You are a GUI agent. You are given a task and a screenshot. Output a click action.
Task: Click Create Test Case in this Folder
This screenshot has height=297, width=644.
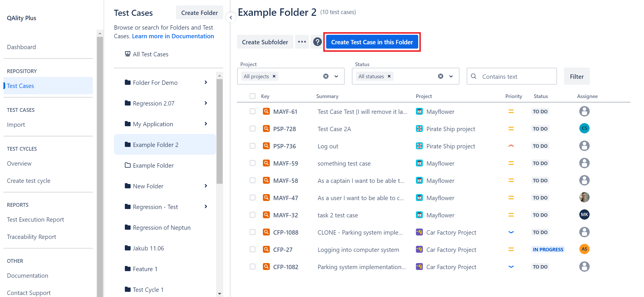point(372,42)
